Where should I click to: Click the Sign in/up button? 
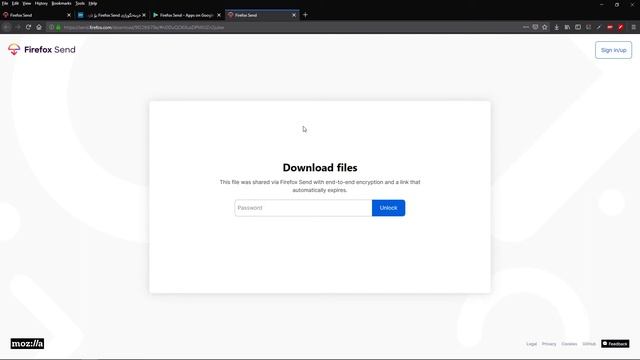613,50
